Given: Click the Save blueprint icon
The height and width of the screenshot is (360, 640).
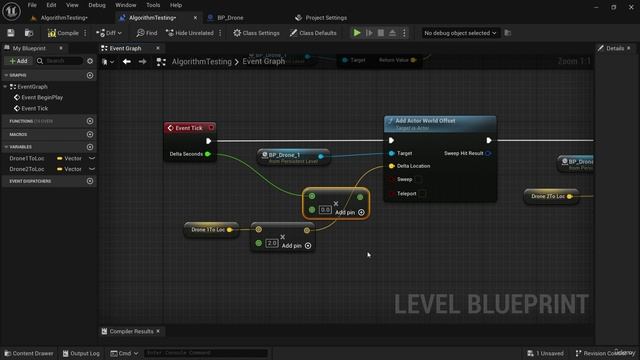Looking at the screenshot, I should [11, 33].
